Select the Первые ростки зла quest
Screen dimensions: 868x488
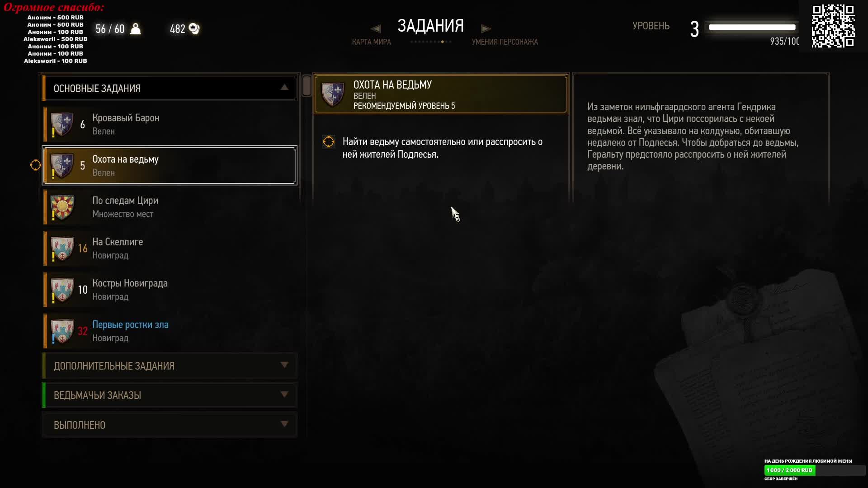coord(170,331)
